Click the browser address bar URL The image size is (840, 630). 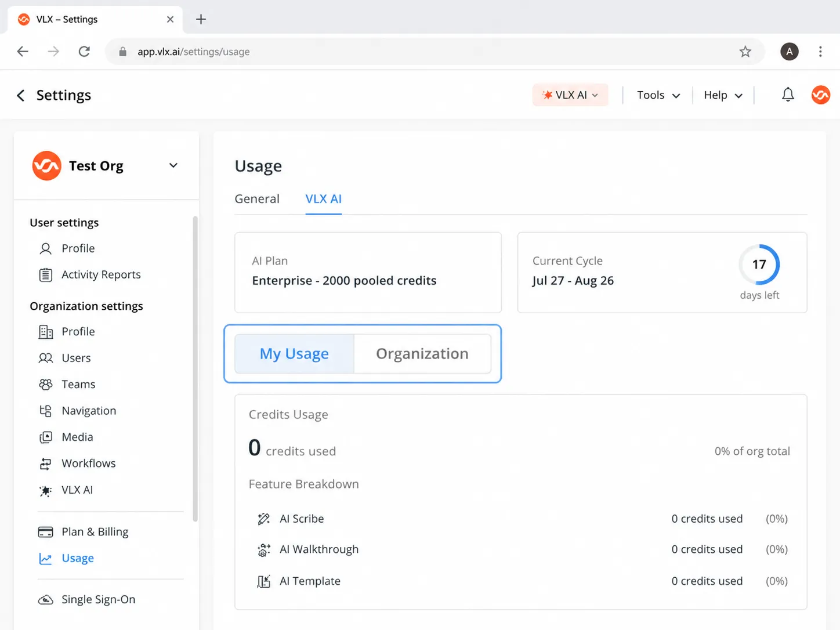pos(194,52)
